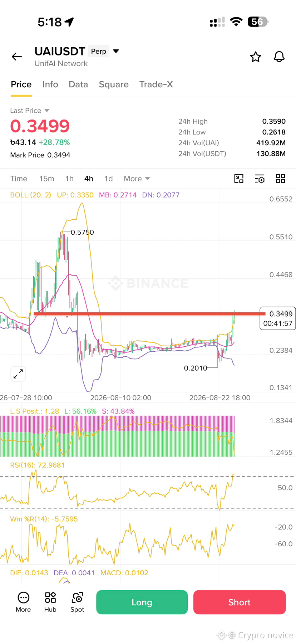Image resolution: width=296 pixels, height=644 pixels.
Task: Switch to Square tab
Action: tap(114, 84)
